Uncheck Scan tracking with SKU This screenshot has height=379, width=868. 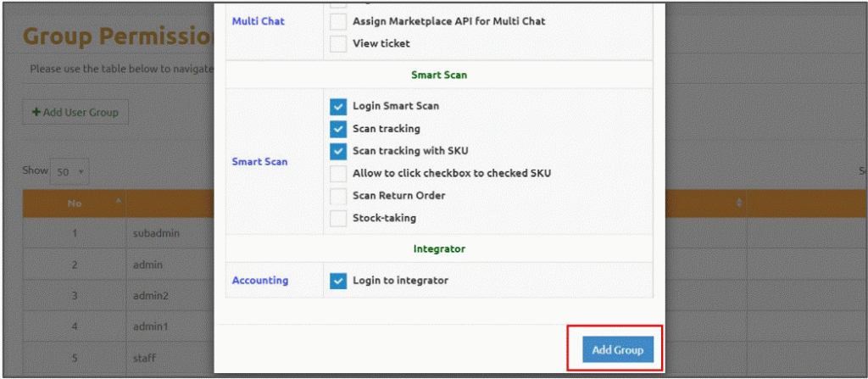[x=338, y=151]
